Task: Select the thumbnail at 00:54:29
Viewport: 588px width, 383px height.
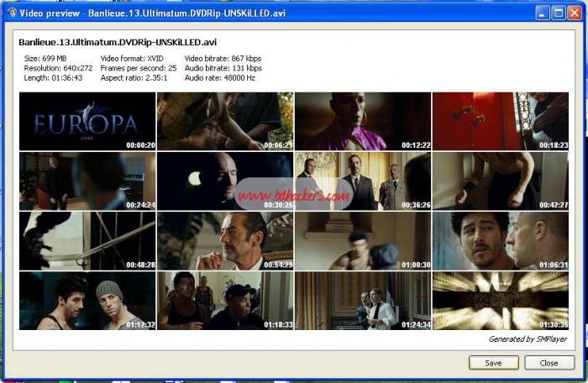Action: point(225,241)
